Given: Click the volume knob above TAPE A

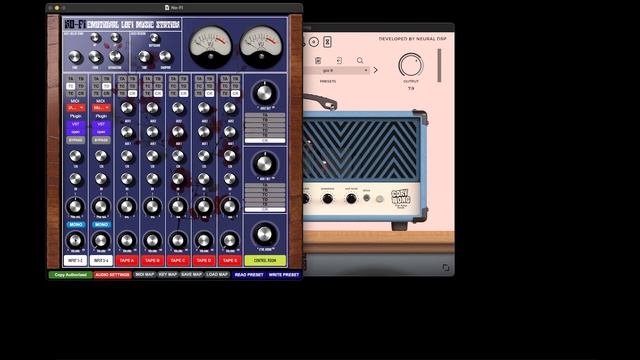Looking at the screenshot, I should click(127, 240).
